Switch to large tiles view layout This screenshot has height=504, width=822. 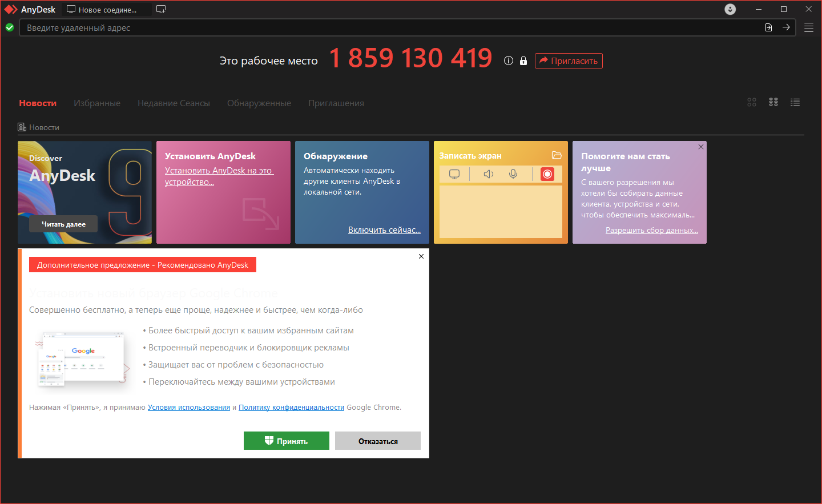coord(752,102)
